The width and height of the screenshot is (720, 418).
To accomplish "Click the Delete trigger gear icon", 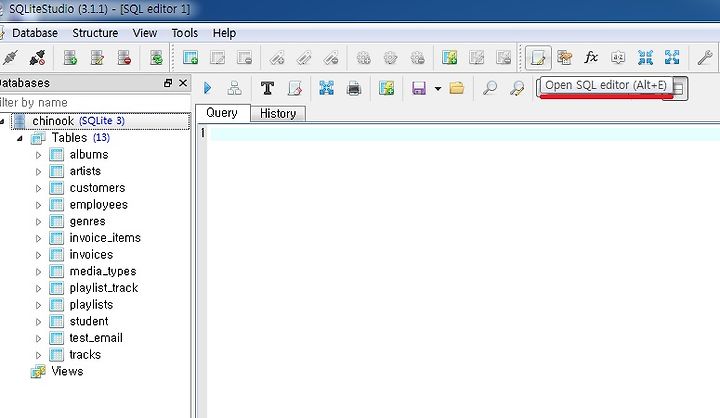I will pos(417,58).
